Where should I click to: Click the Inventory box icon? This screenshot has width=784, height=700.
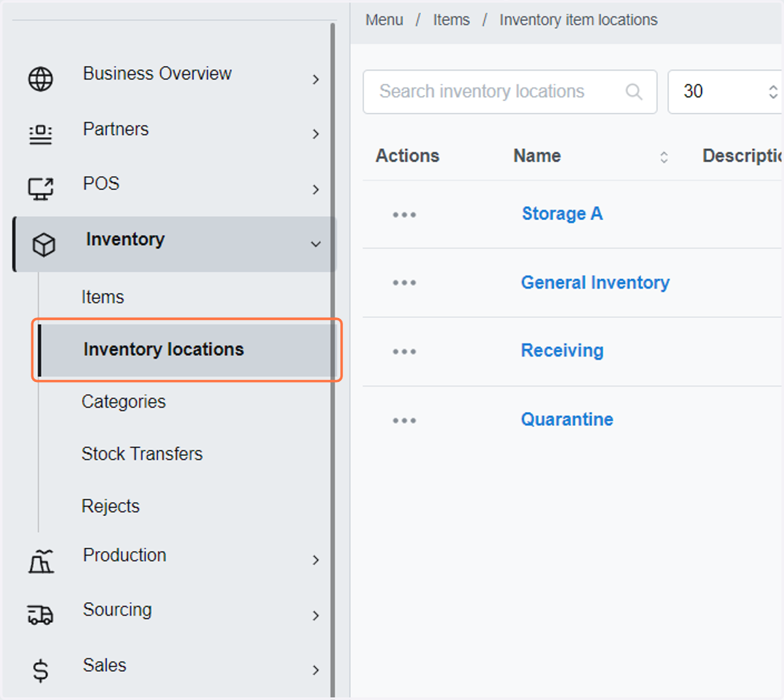click(x=44, y=245)
